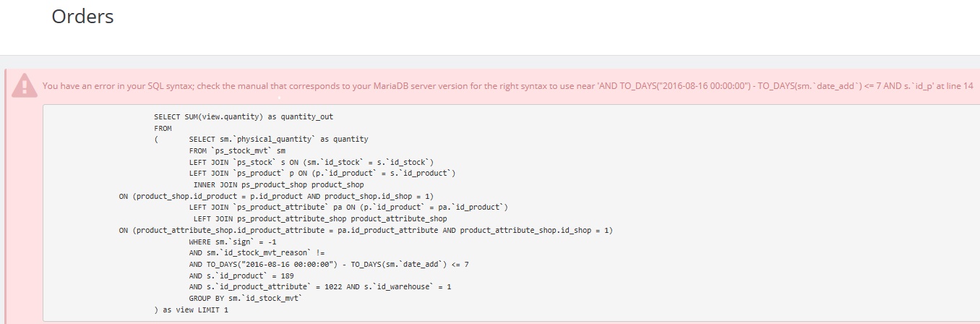Screen dimensions: 980x324
Task: Click the MariaDB SQL syntax error message
Action: pyautogui.click(x=508, y=85)
